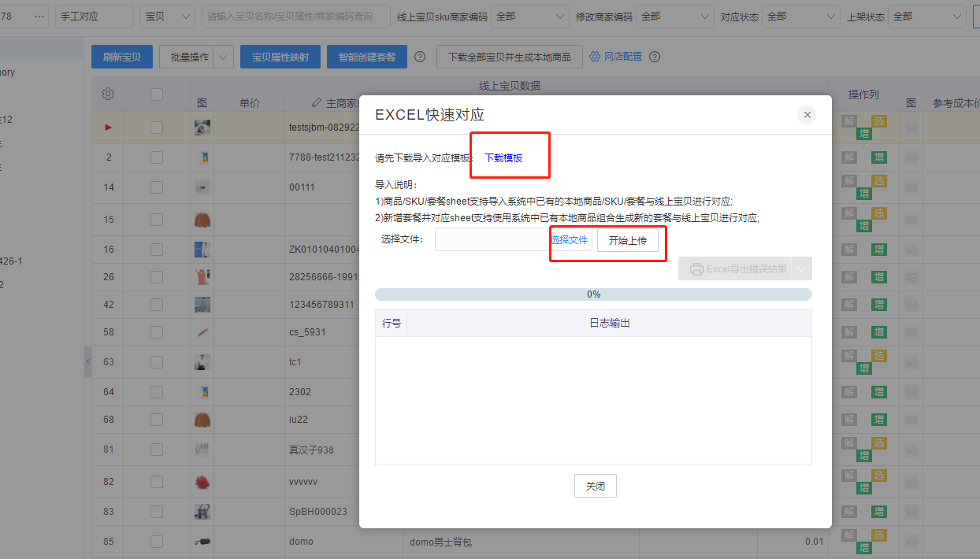Click the 增 icon in the 2302 row
The height and width of the screenshot is (559, 980).
click(x=879, y=391)
